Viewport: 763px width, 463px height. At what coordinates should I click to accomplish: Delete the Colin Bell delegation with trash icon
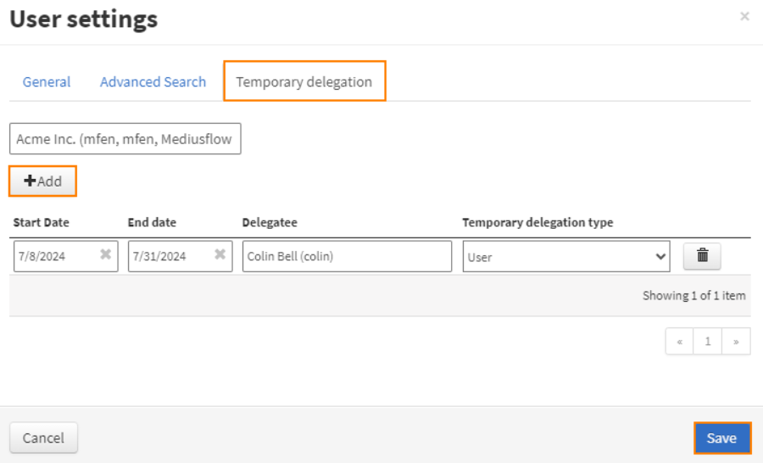point(702,256)
